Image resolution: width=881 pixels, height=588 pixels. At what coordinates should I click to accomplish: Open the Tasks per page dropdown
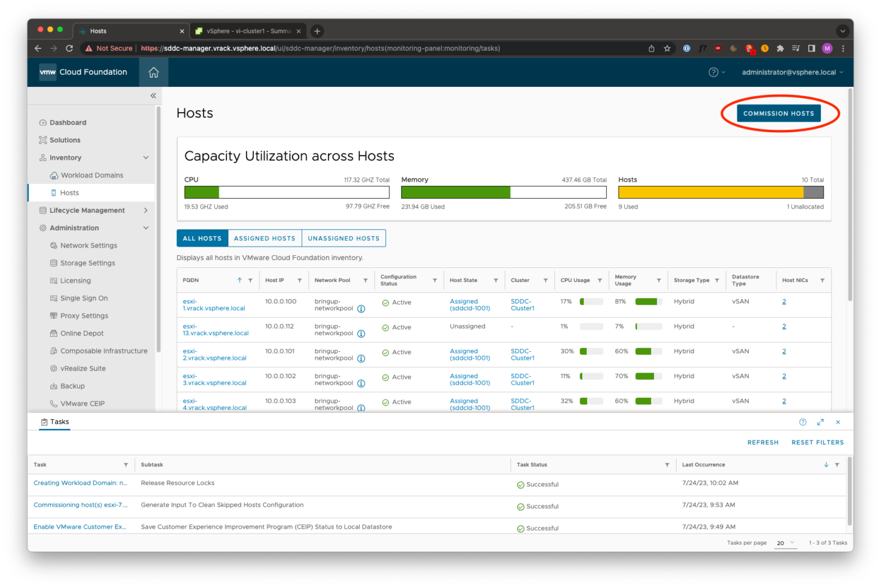(786, 543)
